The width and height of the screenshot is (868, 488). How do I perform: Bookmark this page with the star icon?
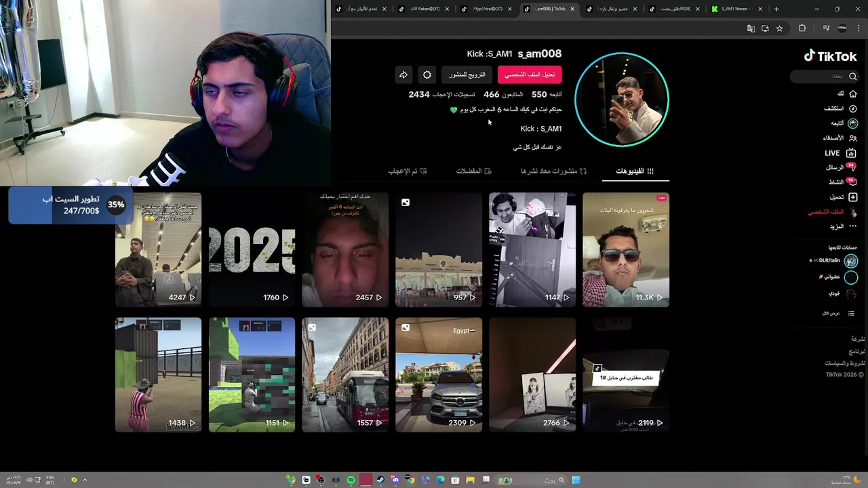click(780, 28)
